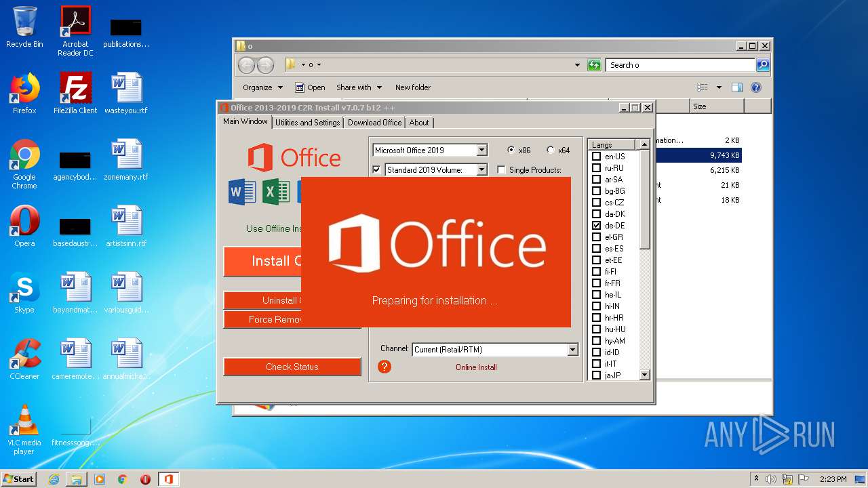The image size is (868, 488).
Task: Select cameremote... desktop document
Action: 75,359
